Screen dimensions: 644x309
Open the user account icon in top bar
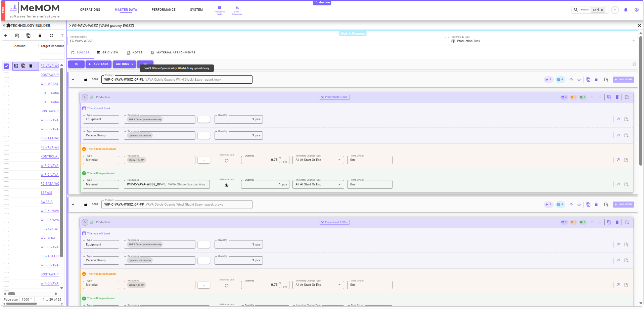(637, 10)
